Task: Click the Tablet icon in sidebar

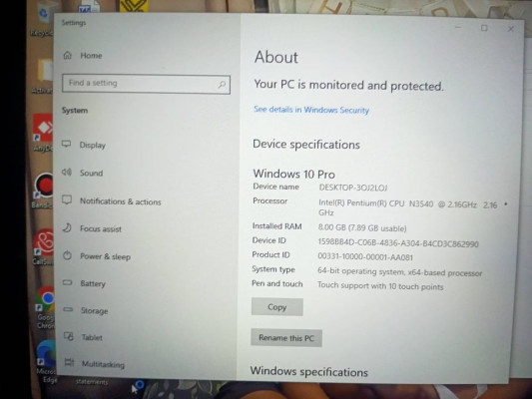Action: pyautogui.click(x=69, y=336)
